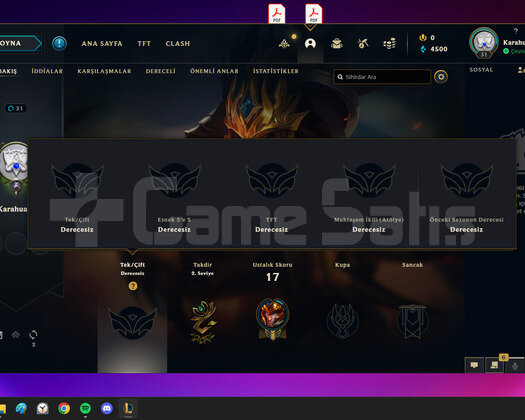Open the missions icon with badge 6
This screenshot has width=525, height=420.
[x=495, y=365]
